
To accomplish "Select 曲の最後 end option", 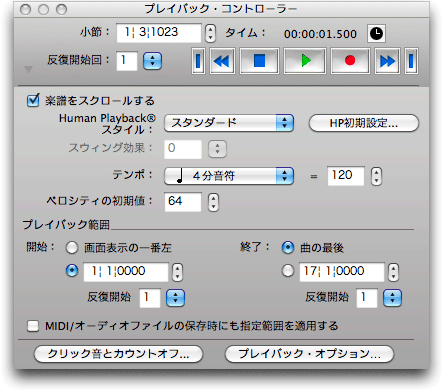I will coord(288,248).
